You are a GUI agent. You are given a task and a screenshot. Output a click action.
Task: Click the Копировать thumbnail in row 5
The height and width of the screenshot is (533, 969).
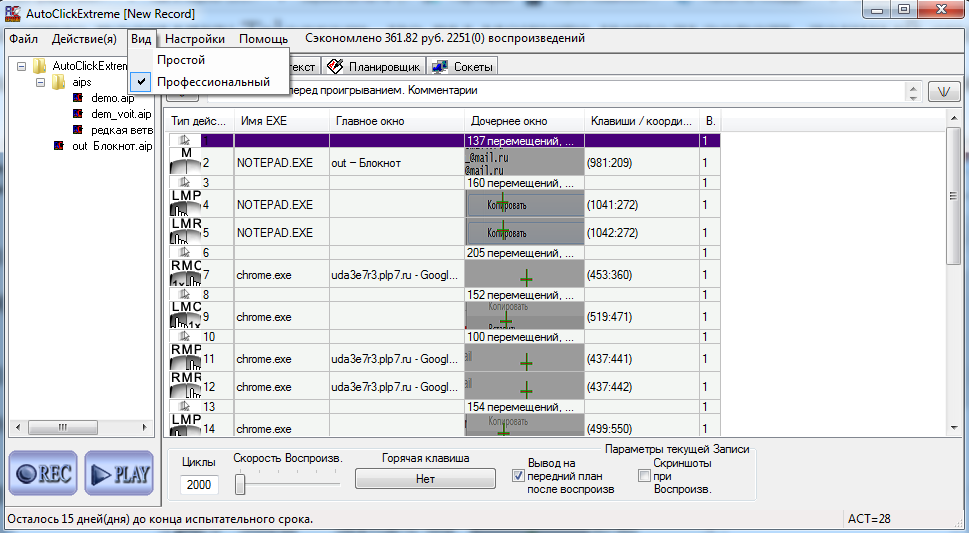pos(525,231)
